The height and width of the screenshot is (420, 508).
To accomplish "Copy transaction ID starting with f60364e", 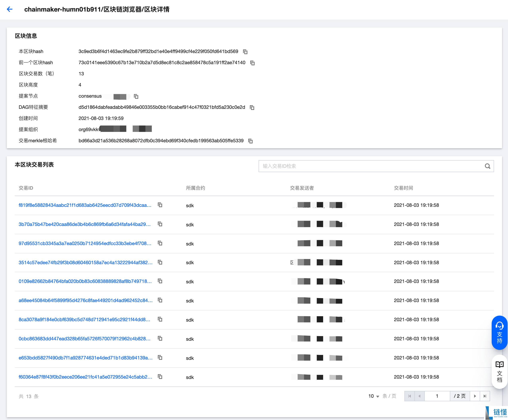I will pos(160,377).
